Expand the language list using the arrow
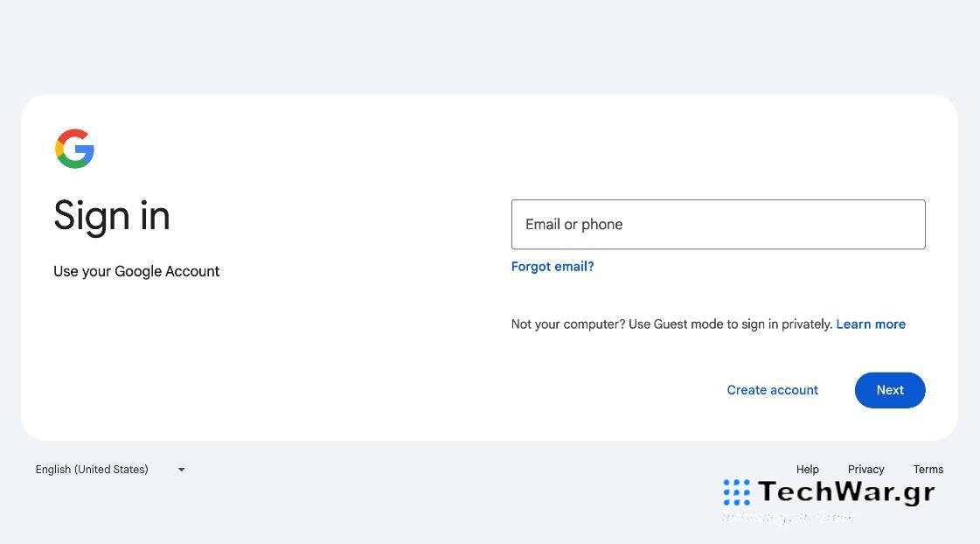The height and width of the screenshot is (544, 980). tap(182, 470)
